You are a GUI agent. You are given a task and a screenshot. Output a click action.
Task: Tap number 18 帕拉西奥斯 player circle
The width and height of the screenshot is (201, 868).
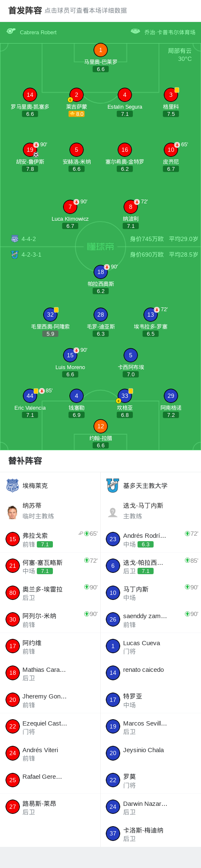pyautogui.click(x=101, y=272)
